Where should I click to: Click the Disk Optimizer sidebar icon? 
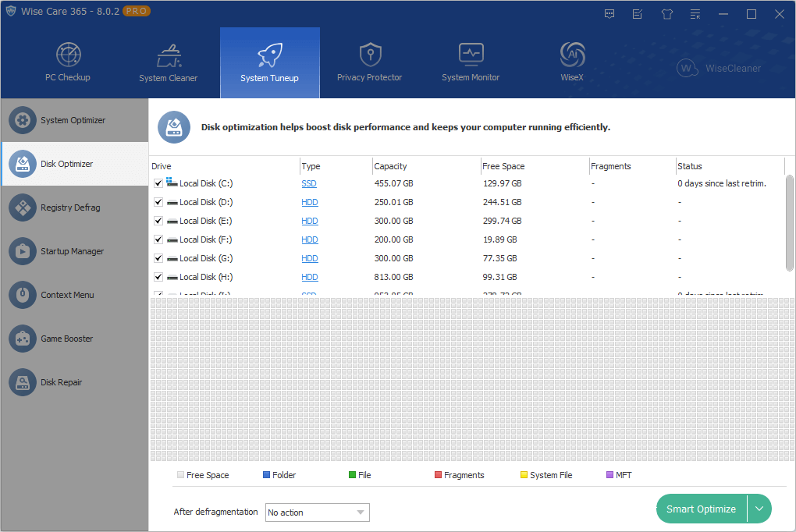pos(23,164)
